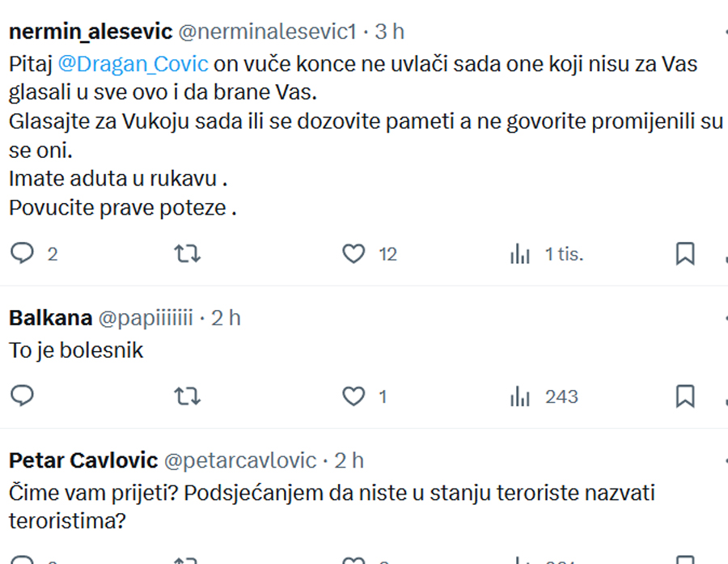Retweet nermin_alesevic's post
Screen dimensions: 728x564
[187, 253]
